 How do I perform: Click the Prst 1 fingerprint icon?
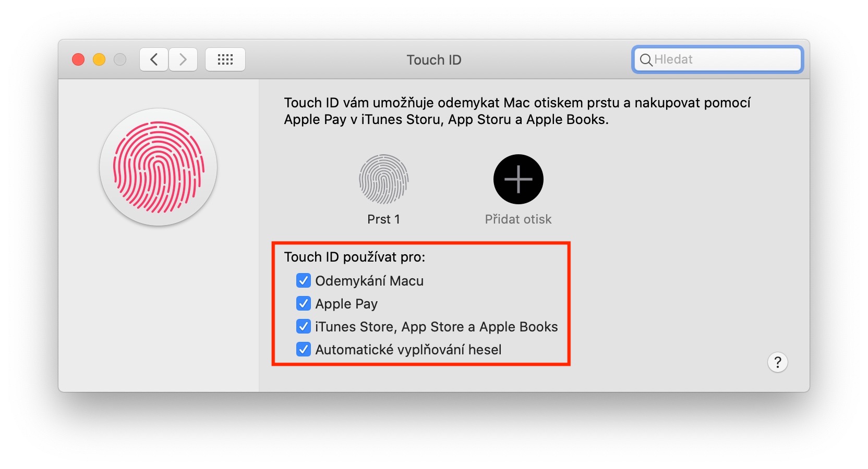383,179
